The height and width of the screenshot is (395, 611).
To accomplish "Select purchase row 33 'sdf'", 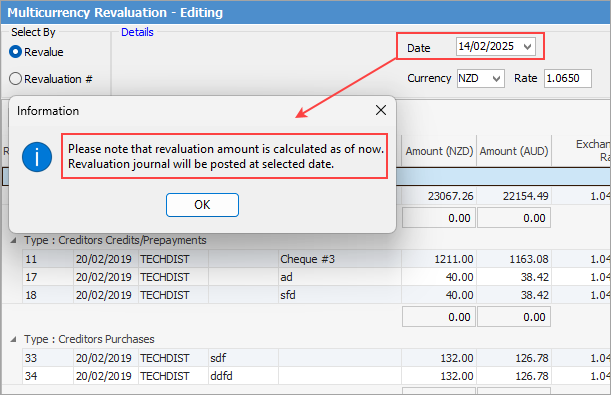I will pyautogui.click(x=316, y=358).
